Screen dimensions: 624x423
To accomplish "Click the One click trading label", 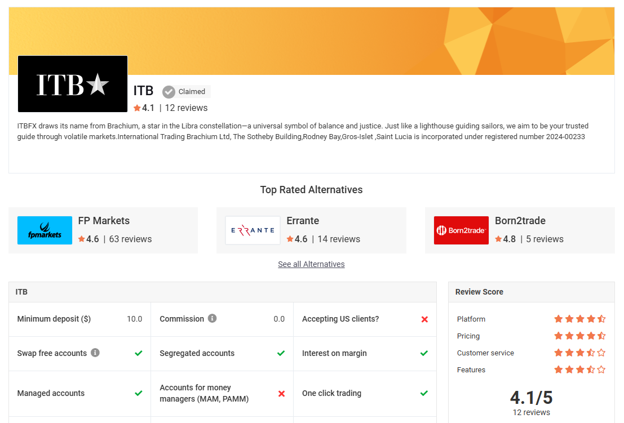I will tap(332, 393).
